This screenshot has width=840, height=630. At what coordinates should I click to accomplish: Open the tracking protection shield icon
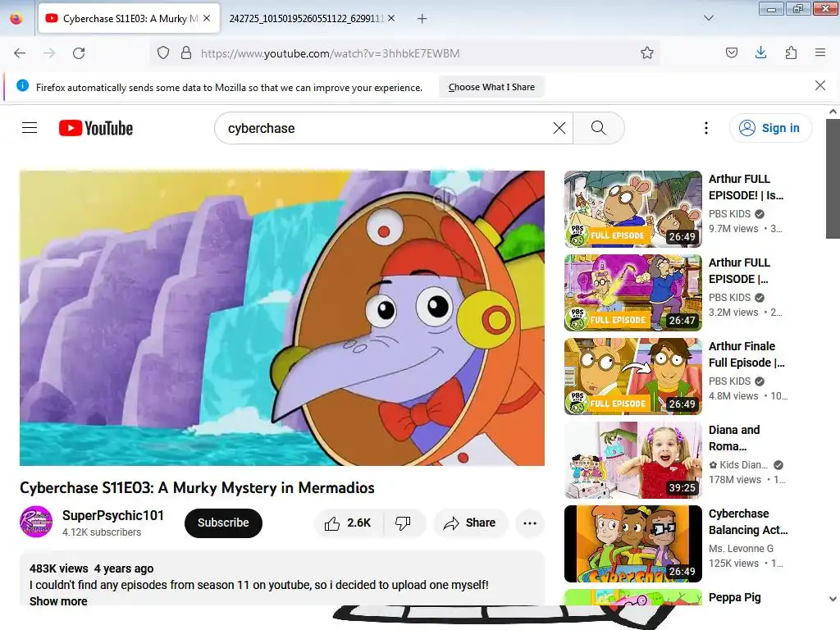(163, 53)
